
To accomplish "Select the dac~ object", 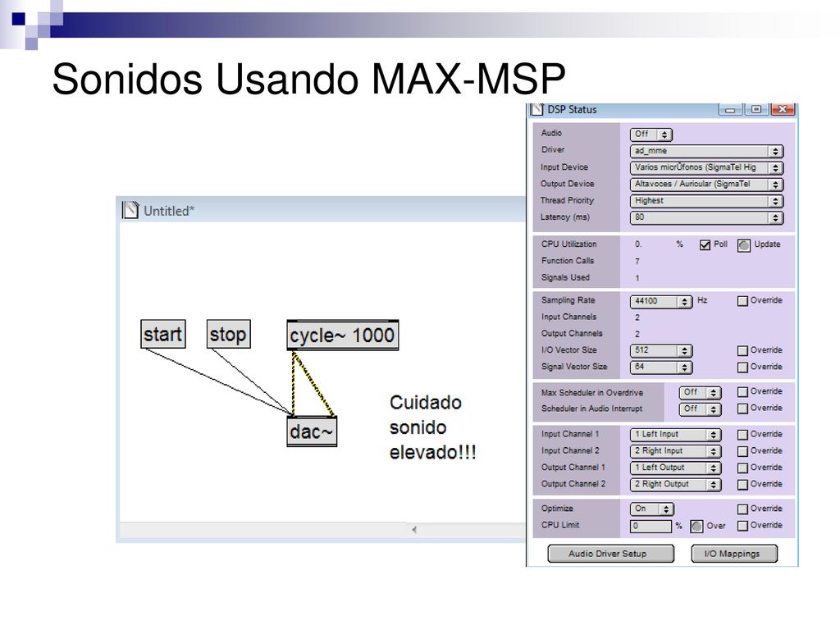I will (312, 431).
